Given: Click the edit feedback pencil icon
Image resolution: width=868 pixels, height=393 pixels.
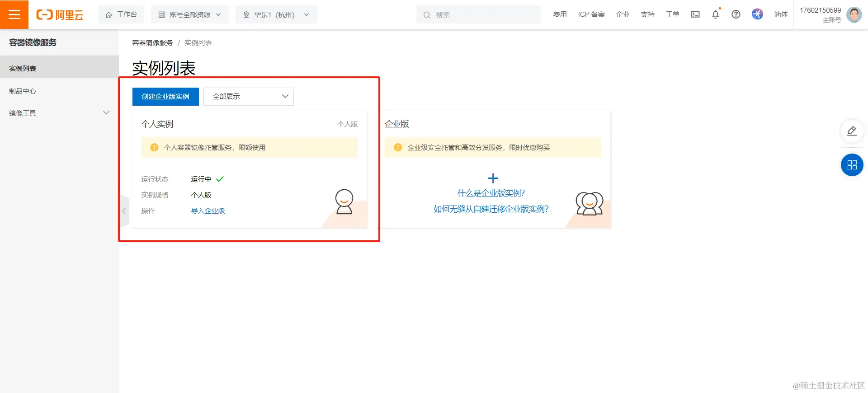Looking at the screenshot, I should (x=852, y=131).
